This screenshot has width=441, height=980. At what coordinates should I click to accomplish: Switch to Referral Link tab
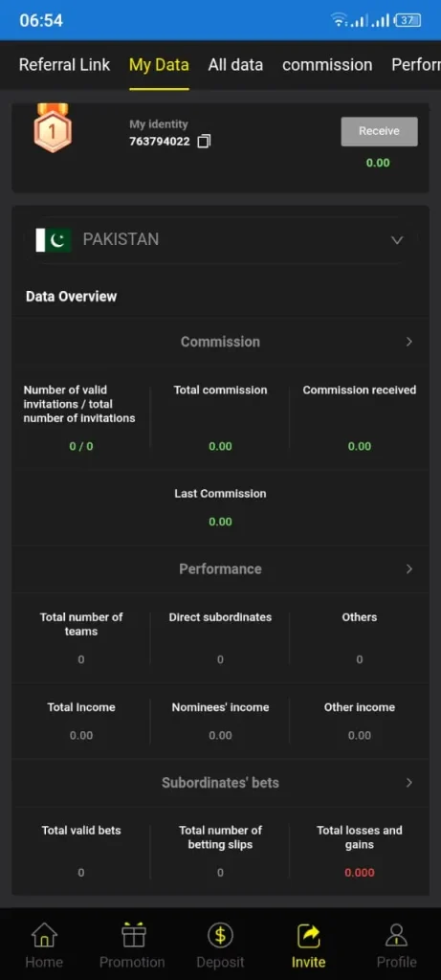pyautogui.click(x=64, y=65)
